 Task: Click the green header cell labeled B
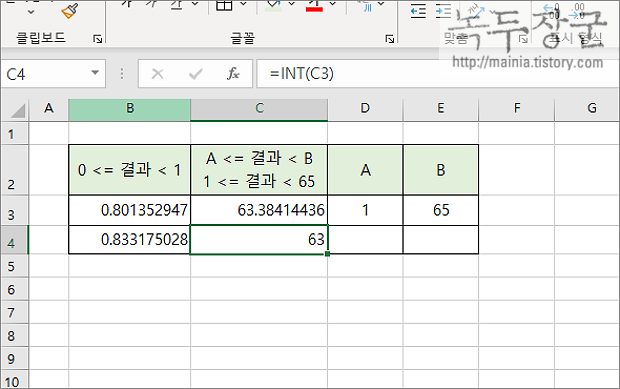pos(440,170)
